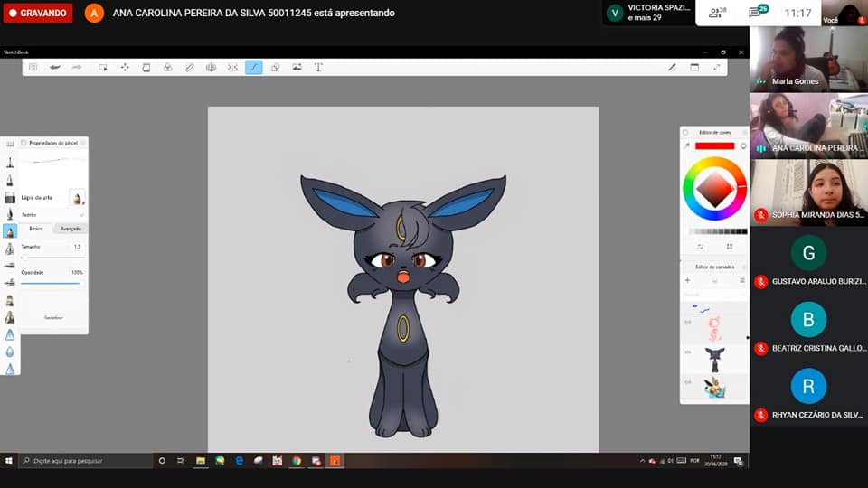Click Marta Gomes video tile
This screenshot has width=868, height=488.
(808, 58)
